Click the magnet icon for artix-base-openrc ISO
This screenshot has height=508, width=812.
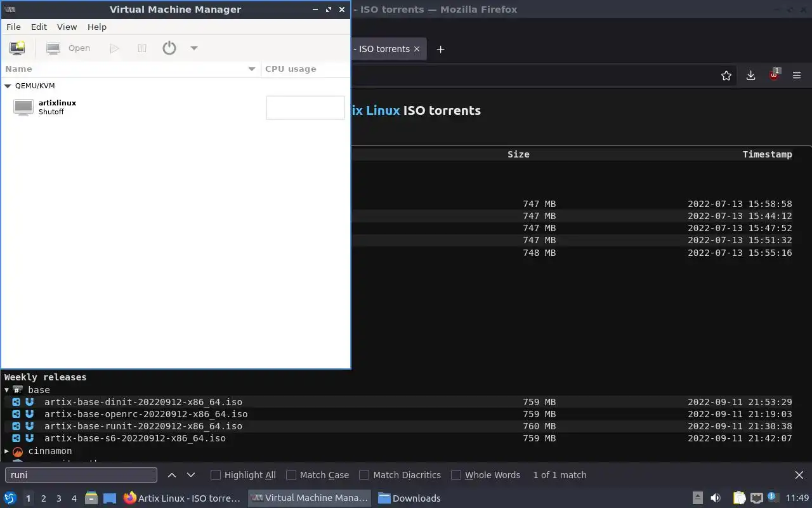(x=29, y=414)
